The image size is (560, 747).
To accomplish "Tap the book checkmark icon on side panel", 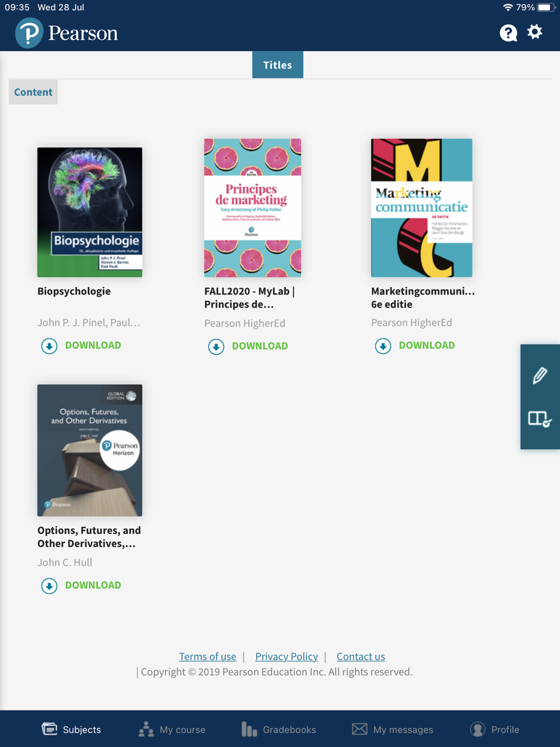I will click(540, 419).
